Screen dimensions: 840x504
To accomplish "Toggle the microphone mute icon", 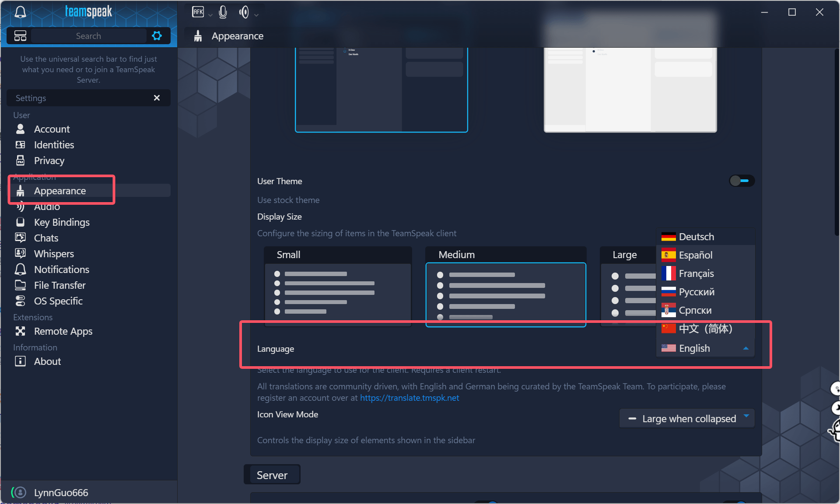I will pos(223,12).
